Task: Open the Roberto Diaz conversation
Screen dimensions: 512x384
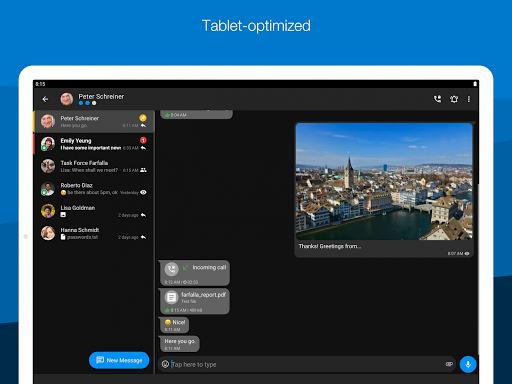Action: (94, 189)
